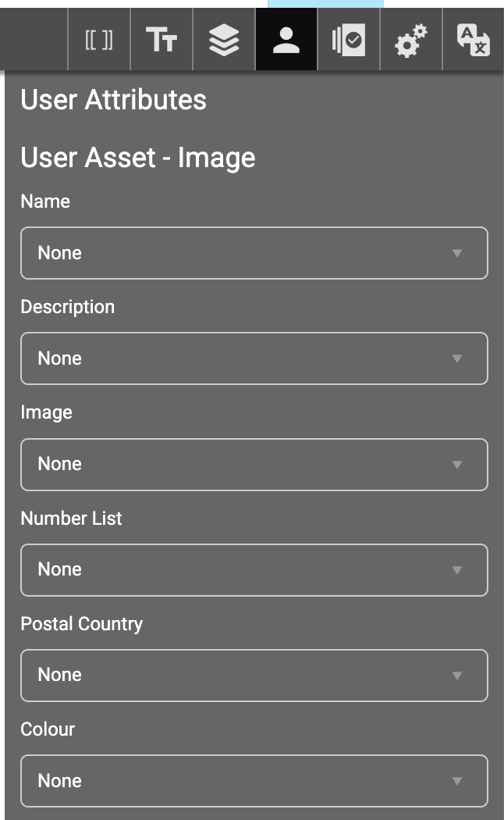The width and height of the screenshot is (504, 820).
Task: Open the Name dropdown
Action: pyautogui.click(x=254, y=253)
